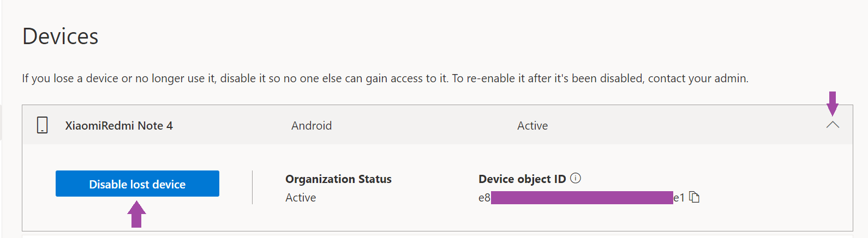Click the Device object ID label
This screenshot has width=868, height=238.
click(522, 179)
